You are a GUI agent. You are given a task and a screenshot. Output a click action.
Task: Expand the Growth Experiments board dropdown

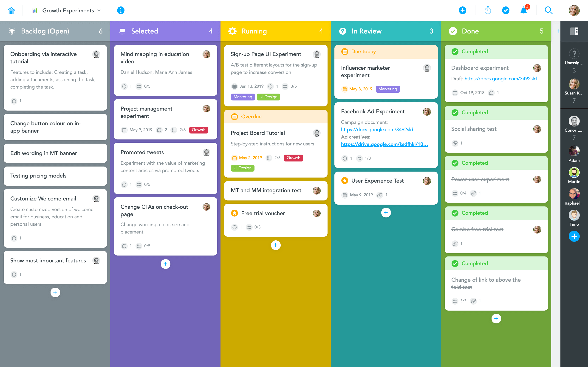pyautogui.click(x=98, y=11)
